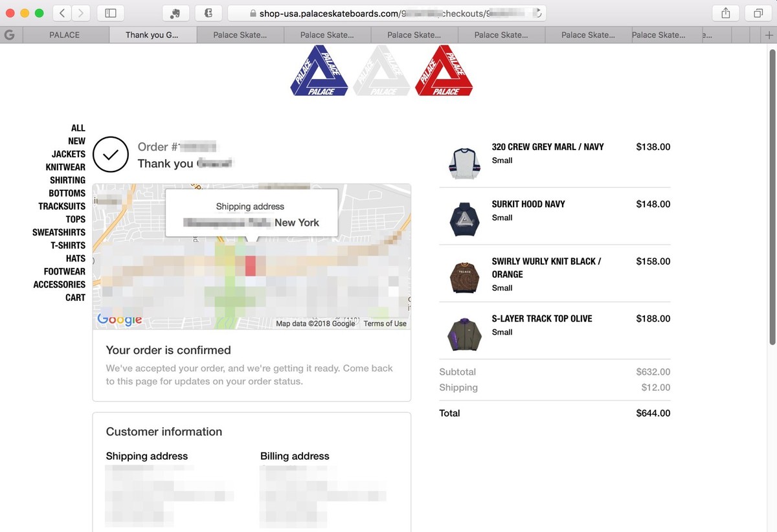Open a new tab with plus button
The width and height of the screenshot is (777, 532).
pos(769,35)
